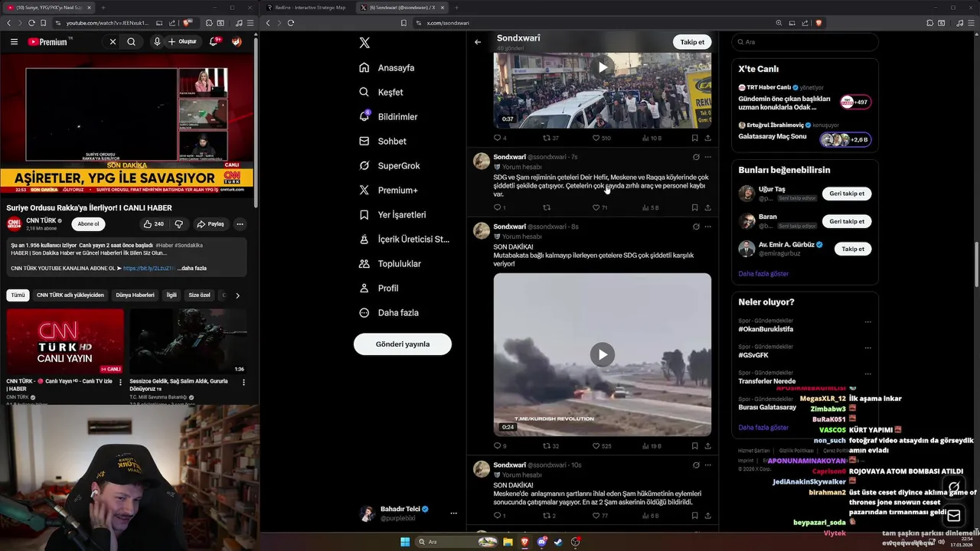This screenshot has width=980, height=551.
Task: Open the YouTube hamburger guide menu
Action: point(14,42)
